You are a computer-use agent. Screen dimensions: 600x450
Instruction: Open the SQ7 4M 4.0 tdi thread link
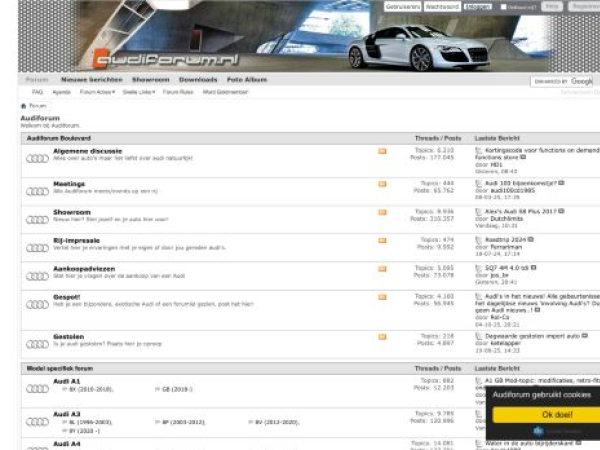click(507, 268)
